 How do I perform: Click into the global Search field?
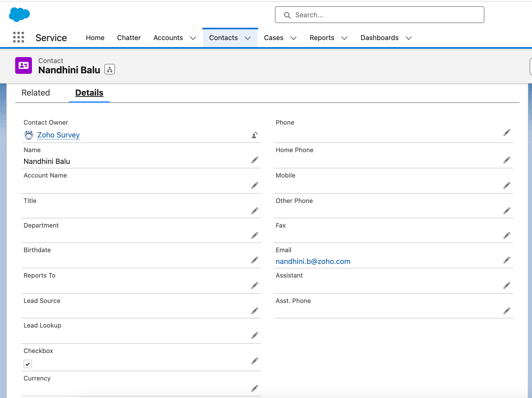[x=380, y=15]
